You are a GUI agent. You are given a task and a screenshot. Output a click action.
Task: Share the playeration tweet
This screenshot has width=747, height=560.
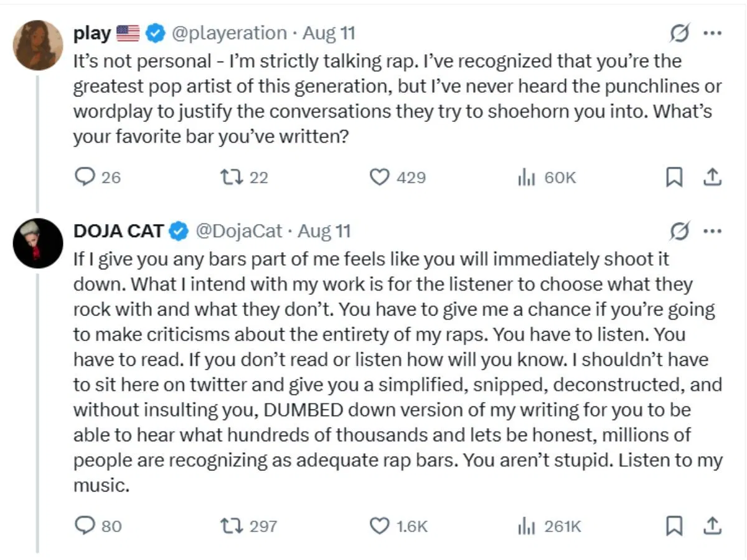click(x=712, y=177)
